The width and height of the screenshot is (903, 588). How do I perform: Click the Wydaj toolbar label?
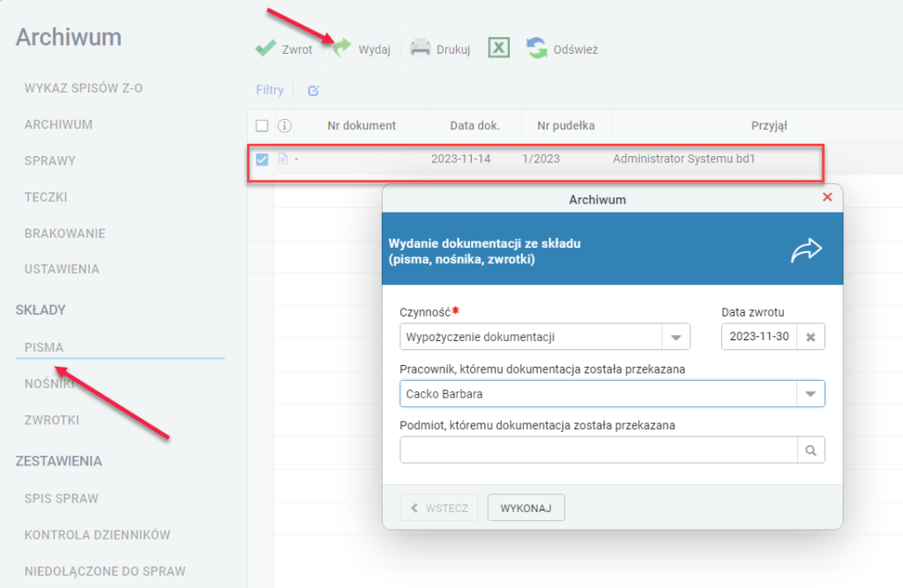click(374, 49)
